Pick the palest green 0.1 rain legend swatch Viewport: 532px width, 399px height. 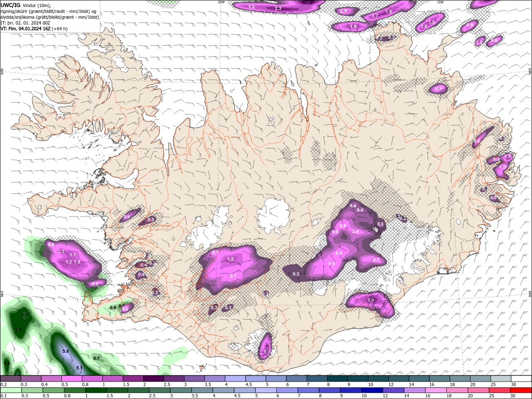point(11,390)
